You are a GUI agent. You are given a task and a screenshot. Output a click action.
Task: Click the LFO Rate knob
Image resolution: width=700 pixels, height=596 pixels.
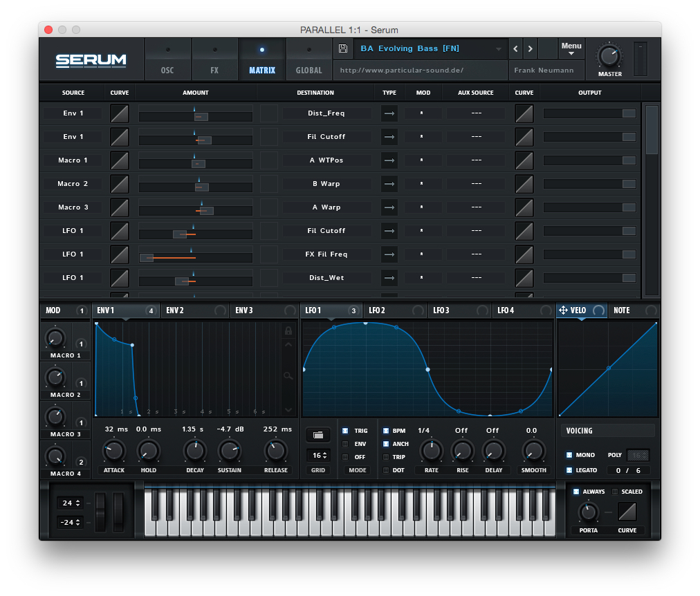(x=431, y=451)
